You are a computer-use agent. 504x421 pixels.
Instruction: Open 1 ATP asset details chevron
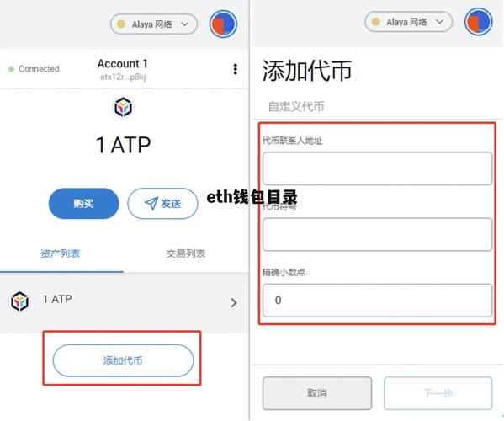(234, 302)
